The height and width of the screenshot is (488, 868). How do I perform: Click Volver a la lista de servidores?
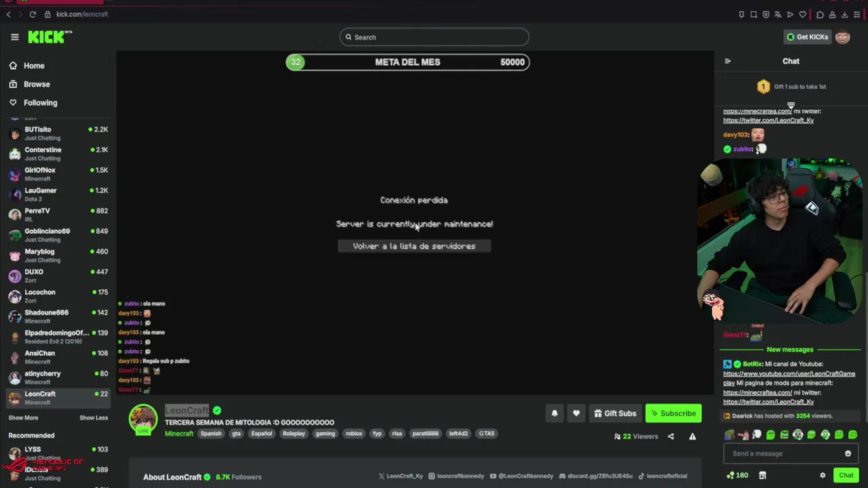(x=414, y=246)
